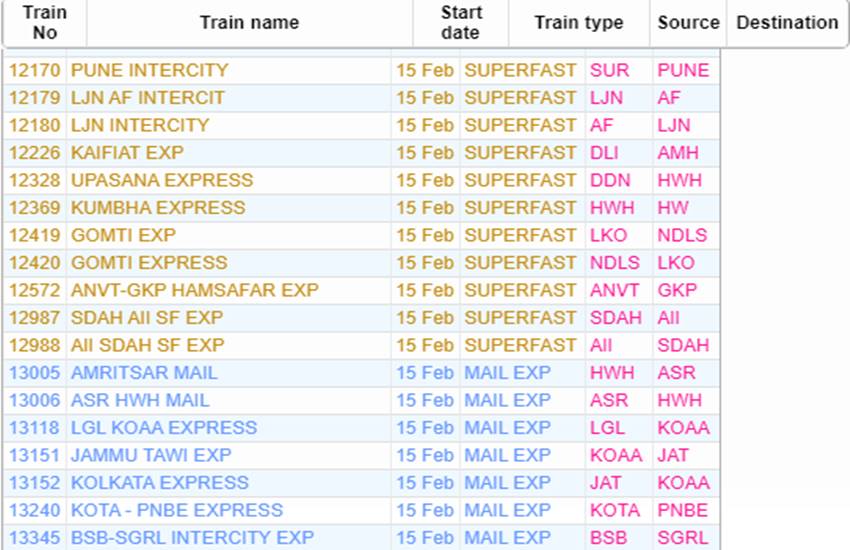The width and height of the screenshot is (850, 550).
Task: Sort by Train No column header
Action: [x=44, y=23]
